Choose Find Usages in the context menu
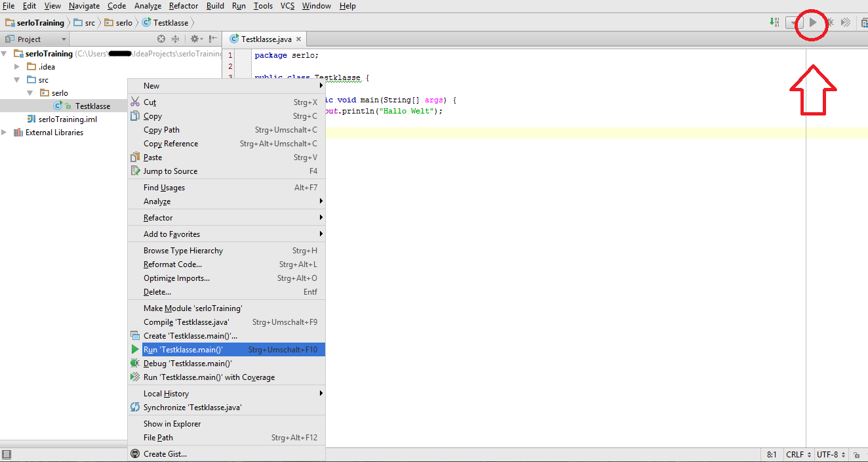Image resolution: width=868 pixels, height=462 pixels. coord(226,188)
